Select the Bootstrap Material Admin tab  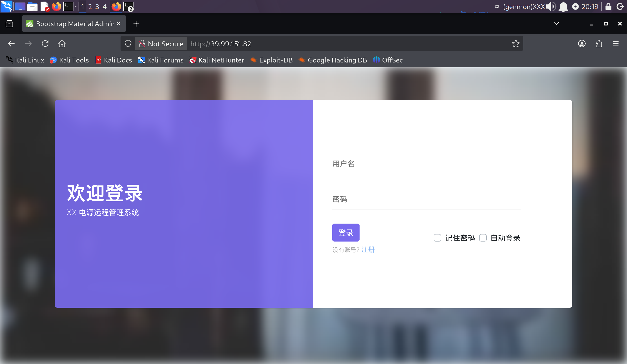pyautogui.click(x=74, y=24)
